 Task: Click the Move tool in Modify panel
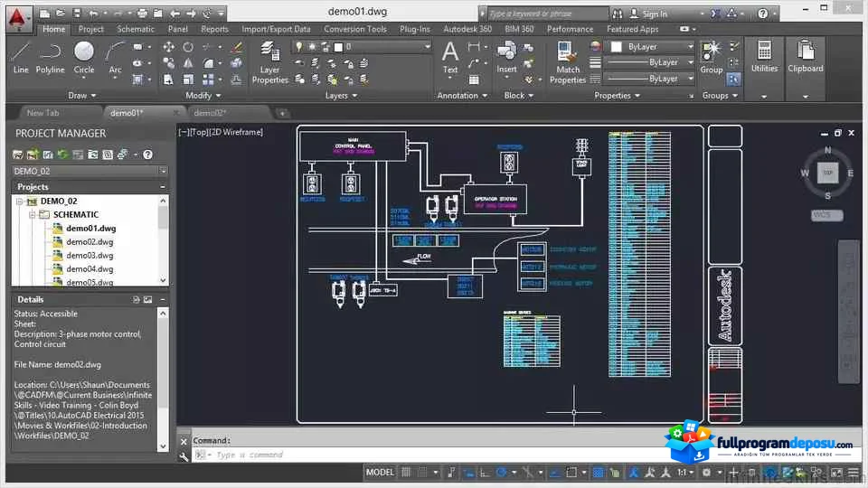coord(168,48)
